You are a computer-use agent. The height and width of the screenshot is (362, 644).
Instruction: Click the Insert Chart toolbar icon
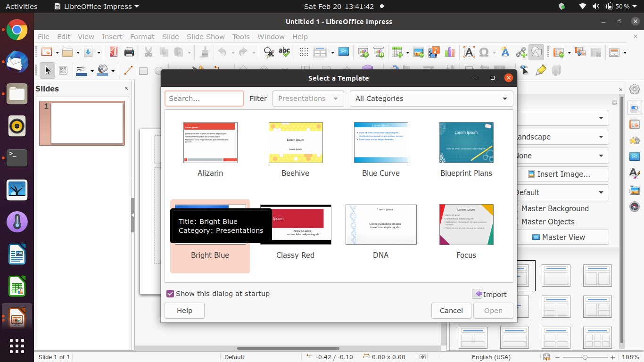[x=450, y=52]
